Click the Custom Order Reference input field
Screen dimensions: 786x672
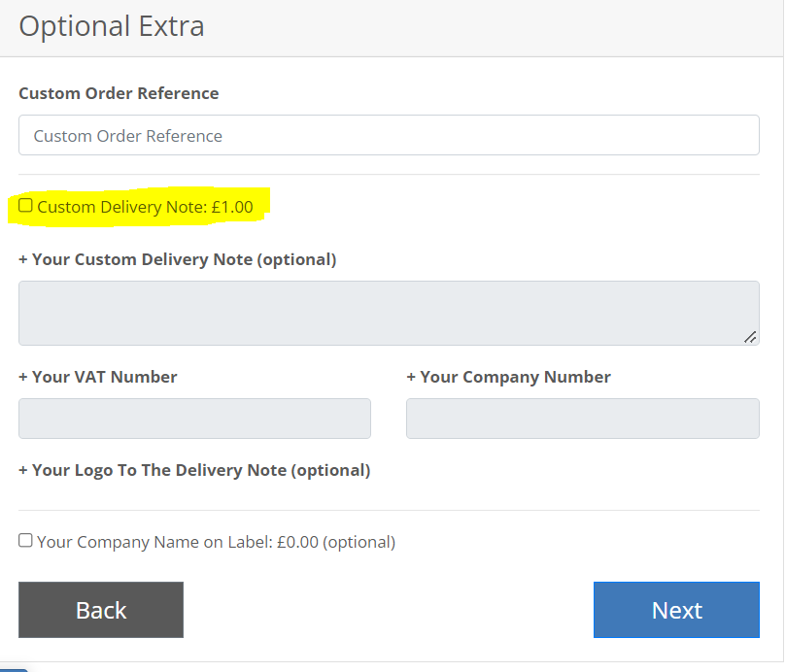tap(389, 135)
